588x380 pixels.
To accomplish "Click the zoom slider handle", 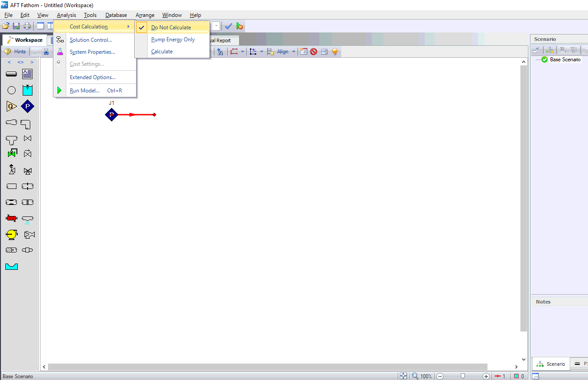I will pyautogui.click(x=463, y=376).
